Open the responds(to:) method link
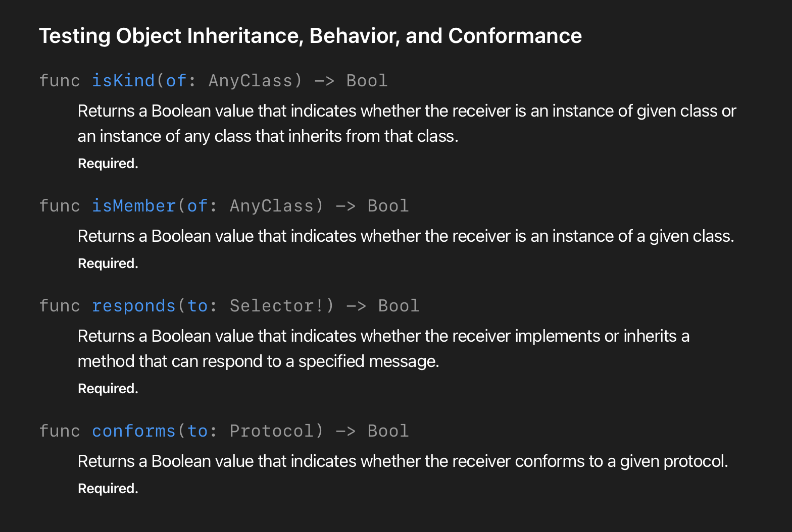Screen dimensions: 792x532 click(134, 306)
